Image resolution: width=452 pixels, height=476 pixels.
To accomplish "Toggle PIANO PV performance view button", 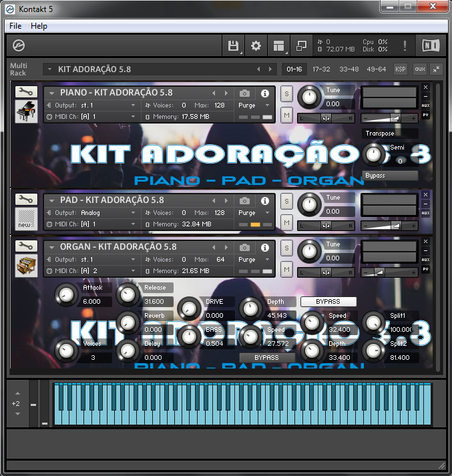I will [x=425, y=115].
